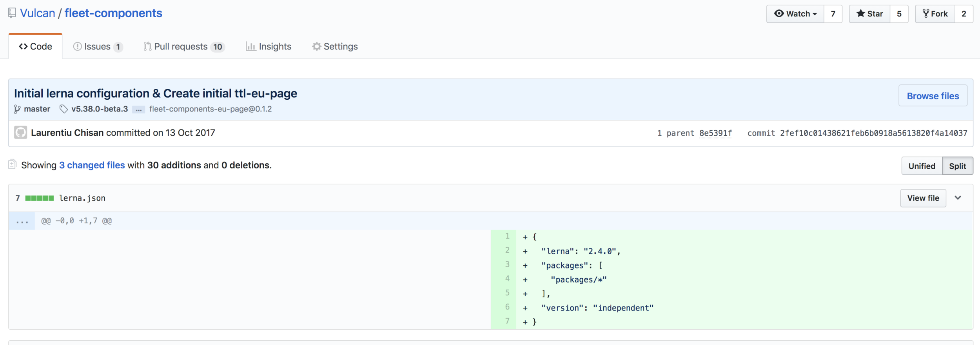980x345 pixels.
Task: Open the fleet-components-eu-page@0.1.2 tag
Action: tap(211, 109)
